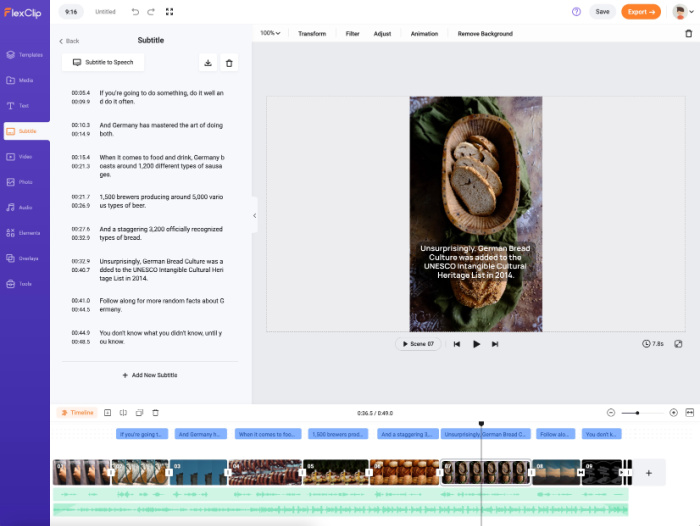
Task: Click the redo arrow icon
Action: (151, 12)
